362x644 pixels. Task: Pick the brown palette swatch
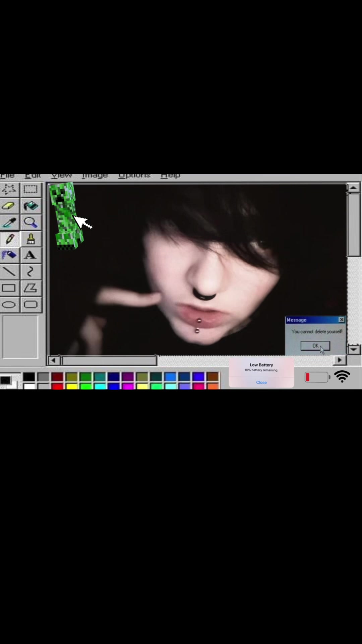coord(213,377)
